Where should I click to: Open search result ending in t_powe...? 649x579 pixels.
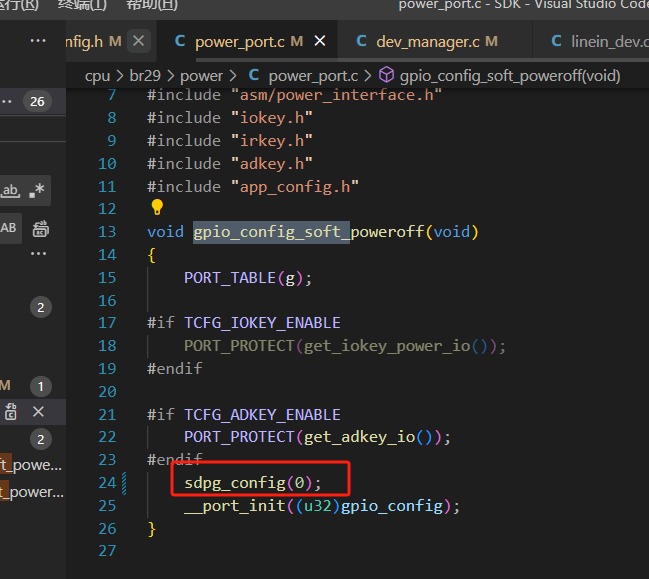tap(31, 465)
